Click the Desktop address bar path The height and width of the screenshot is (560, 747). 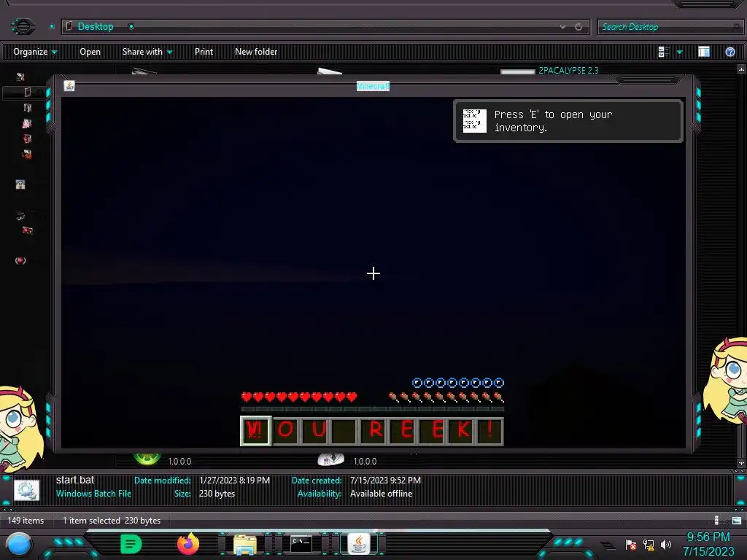pos(96,27)
